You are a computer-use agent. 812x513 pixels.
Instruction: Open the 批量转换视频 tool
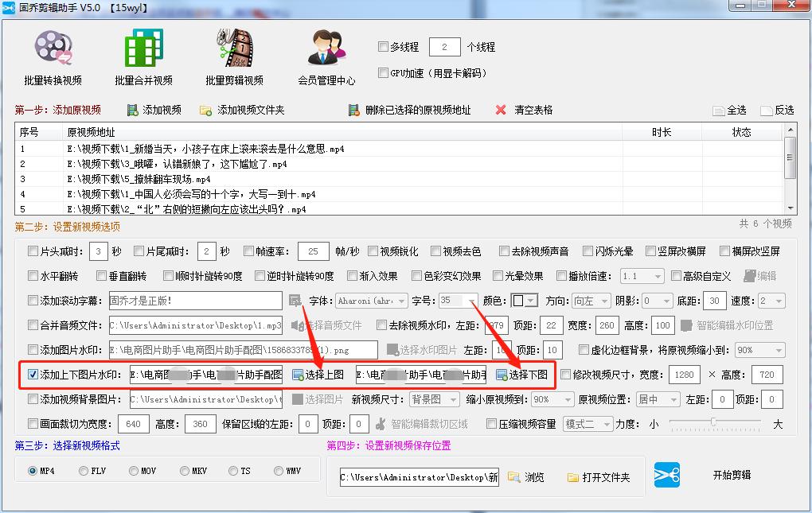pos(53,56)
